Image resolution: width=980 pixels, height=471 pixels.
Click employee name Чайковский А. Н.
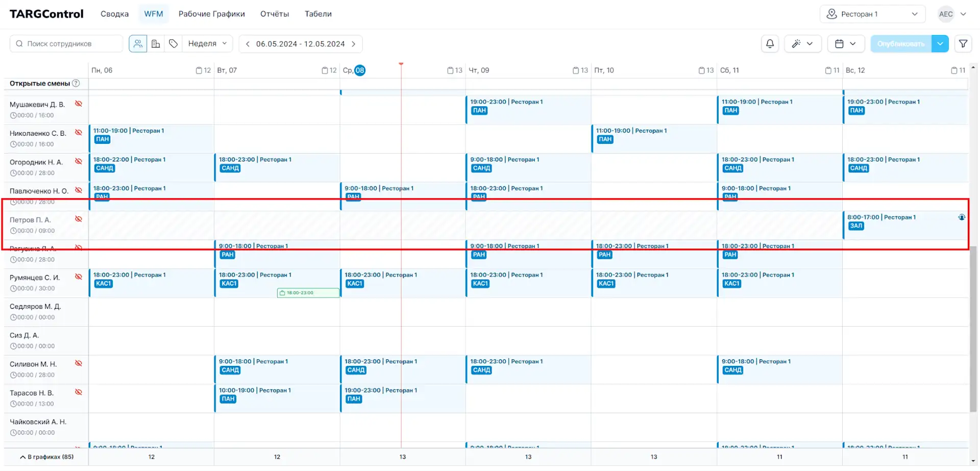(38, 422)
